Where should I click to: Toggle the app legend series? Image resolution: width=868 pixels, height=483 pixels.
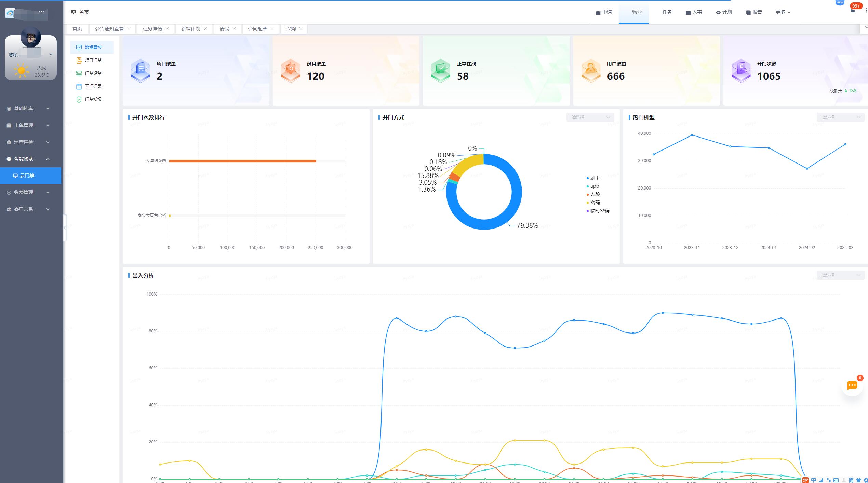point(593,186)
